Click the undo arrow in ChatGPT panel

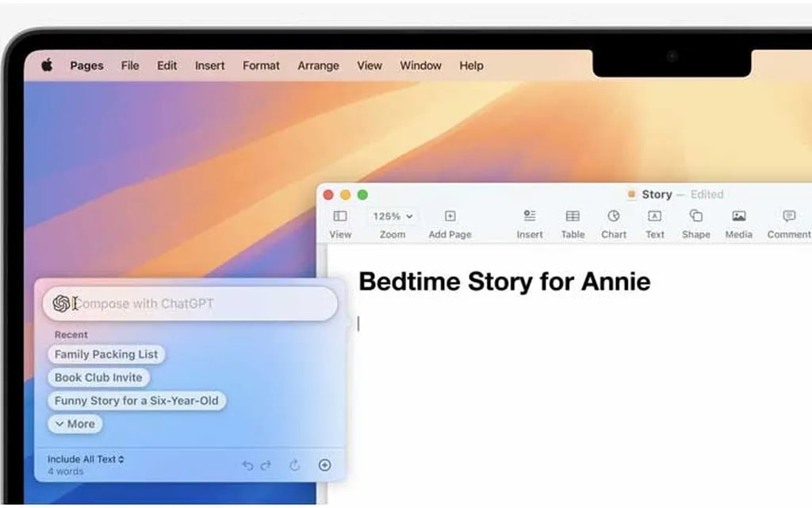248,465
